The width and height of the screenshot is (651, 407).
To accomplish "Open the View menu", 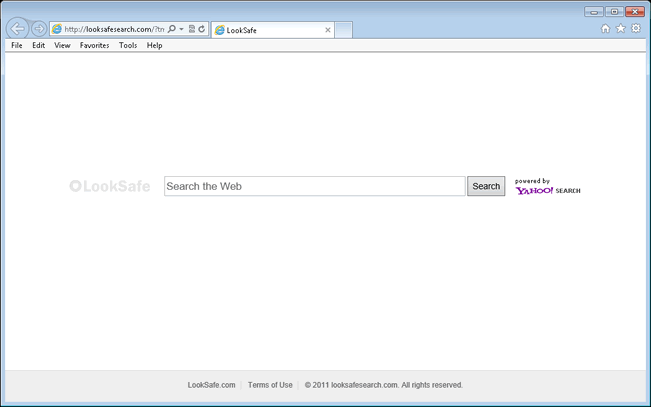I will coord(62,45).
